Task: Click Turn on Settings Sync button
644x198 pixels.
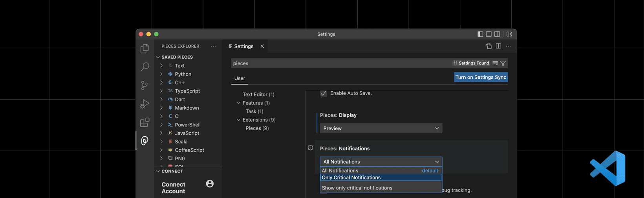Action: 481,77
